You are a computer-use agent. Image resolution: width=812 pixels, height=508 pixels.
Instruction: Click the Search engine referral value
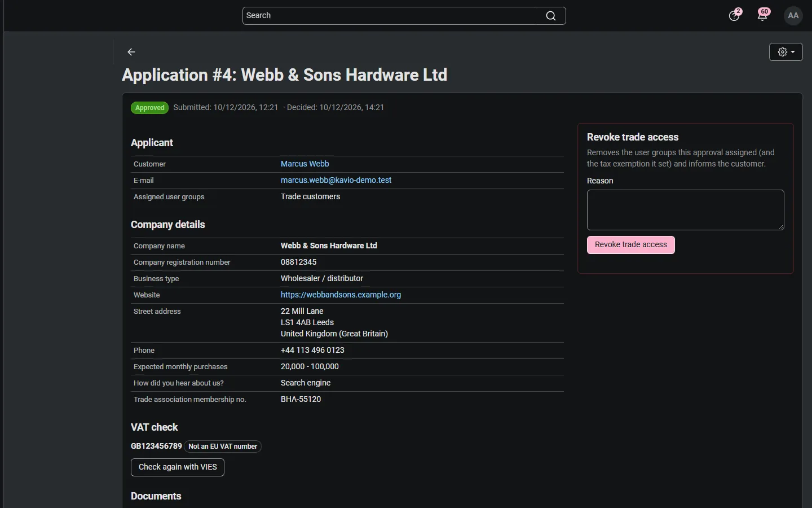pos(306,383)
